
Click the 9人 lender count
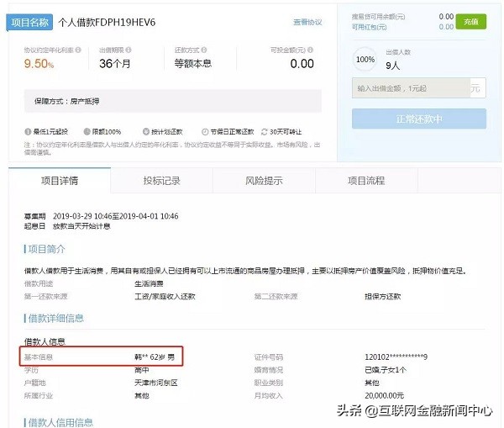pyautogui.click(x=392, y=66)
